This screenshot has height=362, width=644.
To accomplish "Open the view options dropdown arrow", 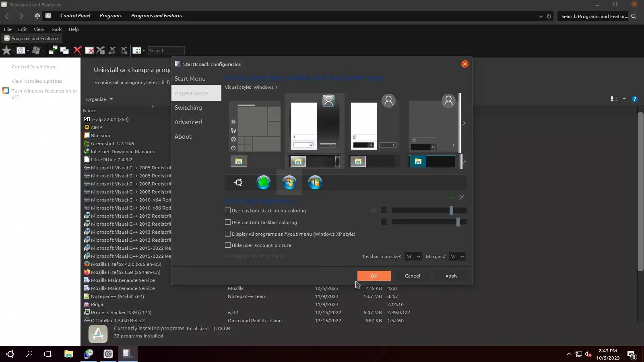I will pyautogui.click(x=624, y=99).
